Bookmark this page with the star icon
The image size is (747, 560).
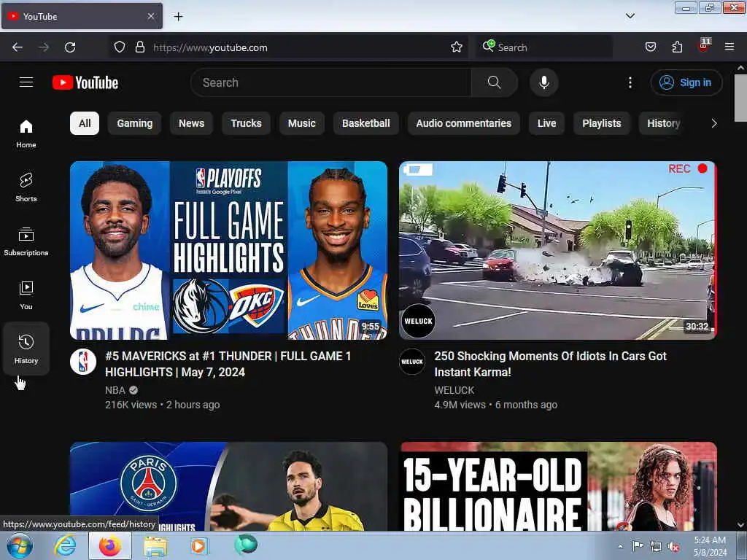point(457,47)
